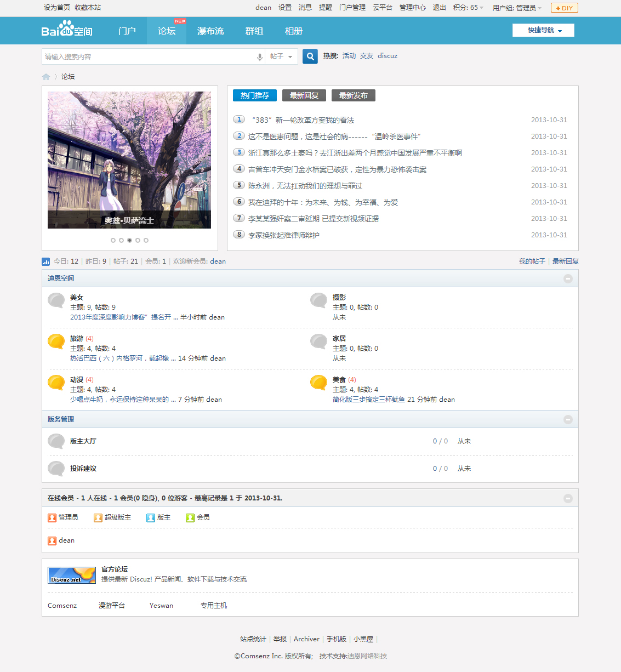This screenshot has height=672, width=621.
Task: Click the 投诉建议 bubble icon
Action: point(56,469)
